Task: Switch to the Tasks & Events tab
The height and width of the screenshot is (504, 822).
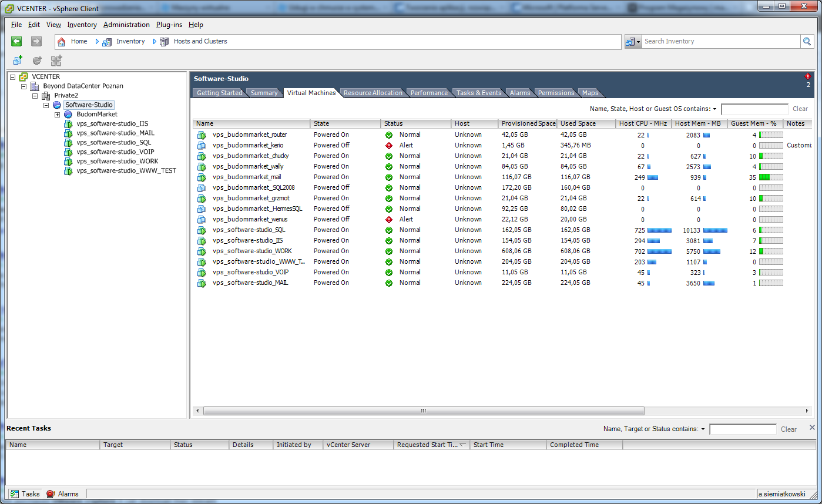Action: click(479, 93)
